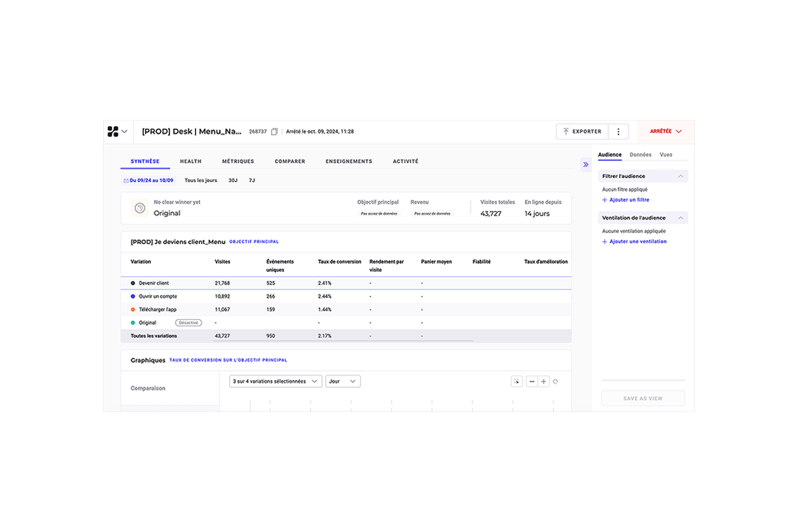Switch to the Métriques tab

click(238, 162)
